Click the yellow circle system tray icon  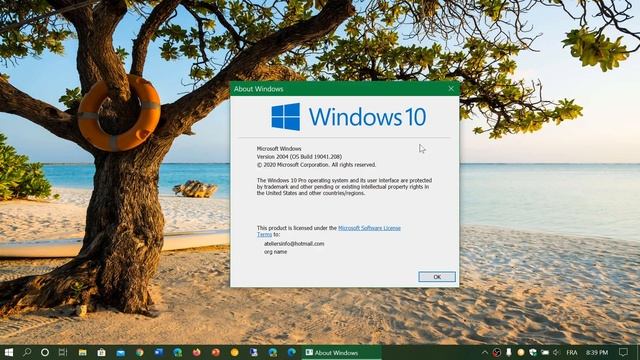pos(521,352)
